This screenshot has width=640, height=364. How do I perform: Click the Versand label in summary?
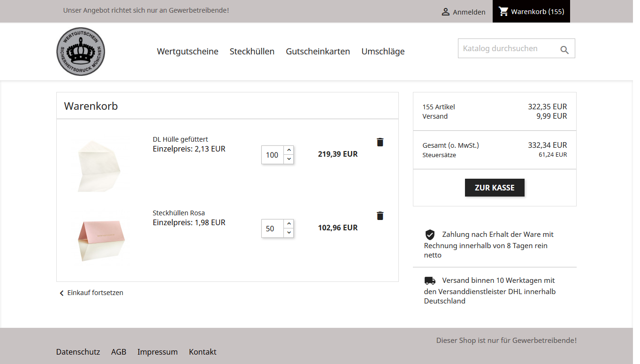pos(435,116)
